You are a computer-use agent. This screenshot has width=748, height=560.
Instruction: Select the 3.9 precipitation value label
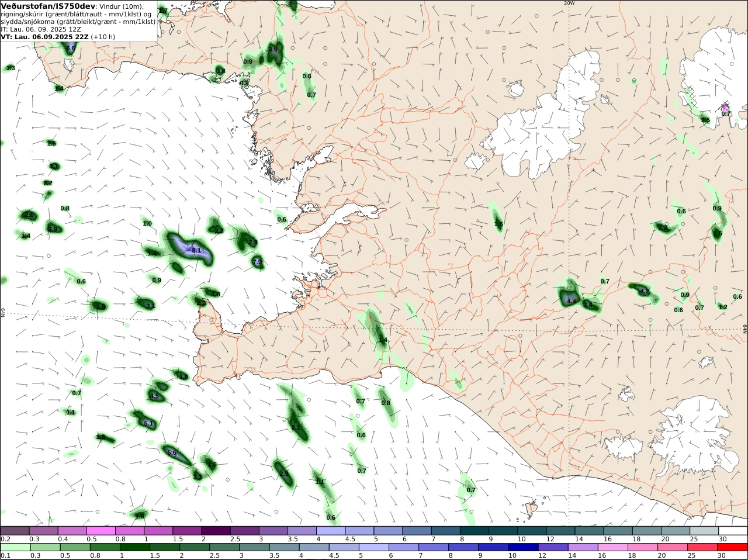273,49
